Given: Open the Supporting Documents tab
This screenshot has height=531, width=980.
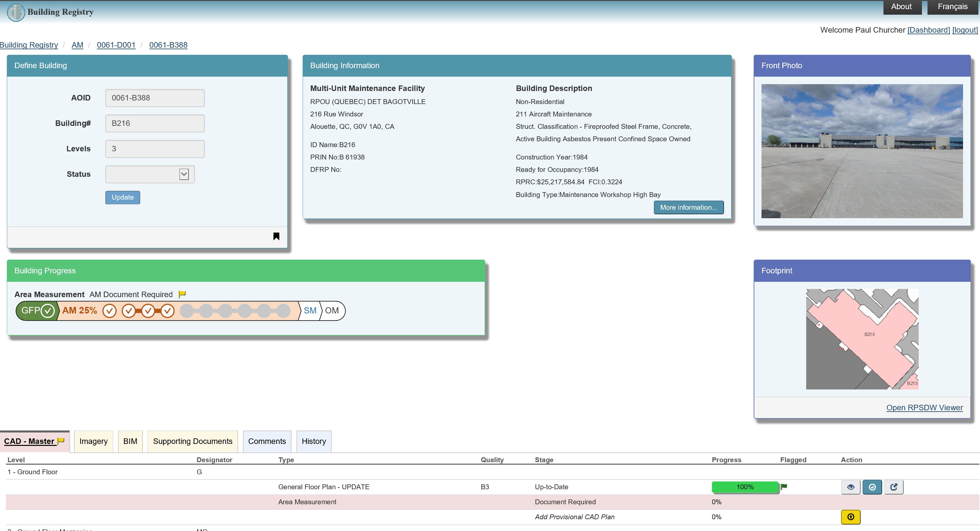Looking at the screenshot, I should pyautogui.click(x=192, y=441).
